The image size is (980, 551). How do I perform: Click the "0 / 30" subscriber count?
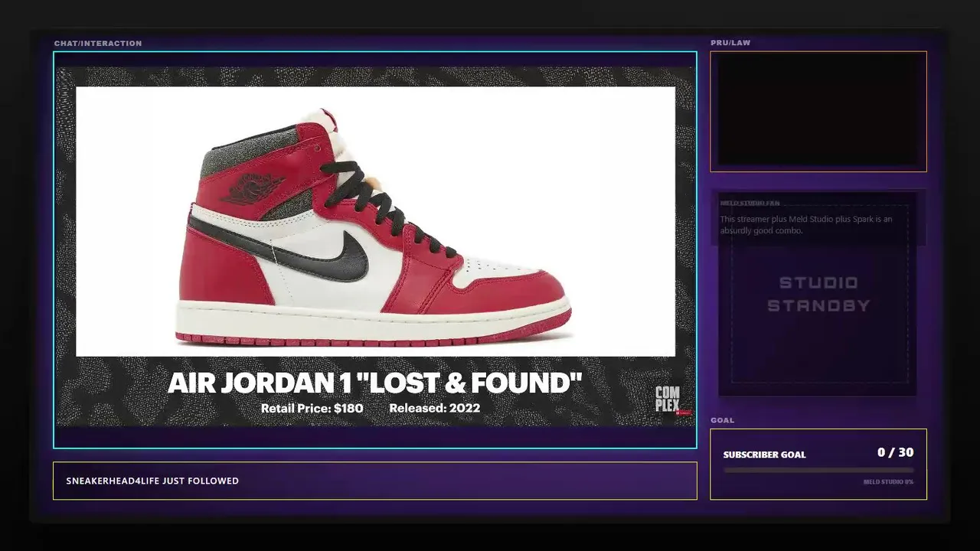tap(895, 452)
